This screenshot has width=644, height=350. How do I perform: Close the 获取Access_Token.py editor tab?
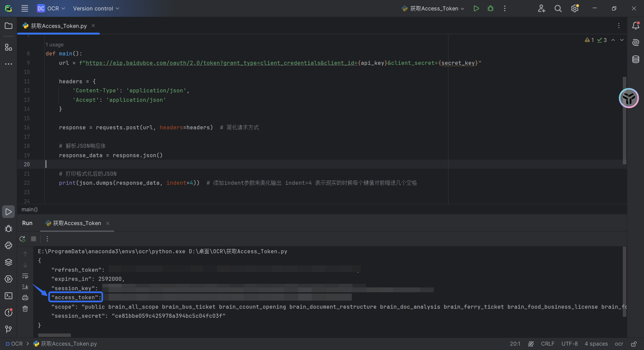[x=93, y=26]
